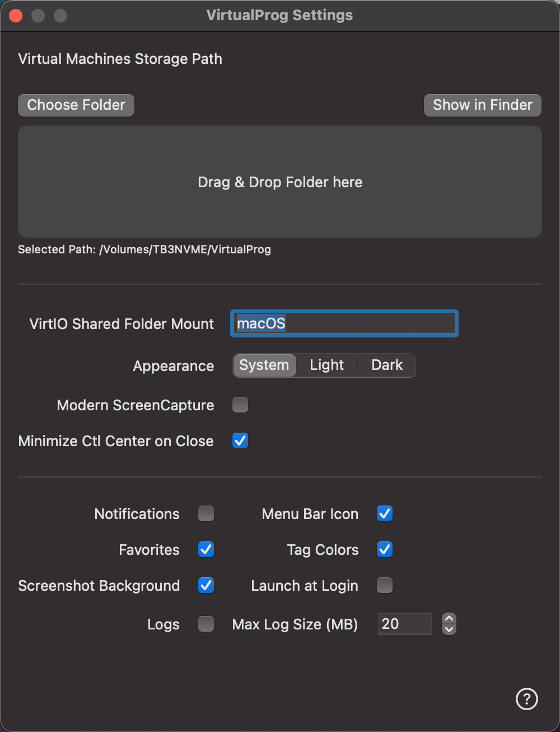The image size is (560, 732).
Task: Uncheck the Menu Bar Icon checkbox
Action: coord(385,513)
